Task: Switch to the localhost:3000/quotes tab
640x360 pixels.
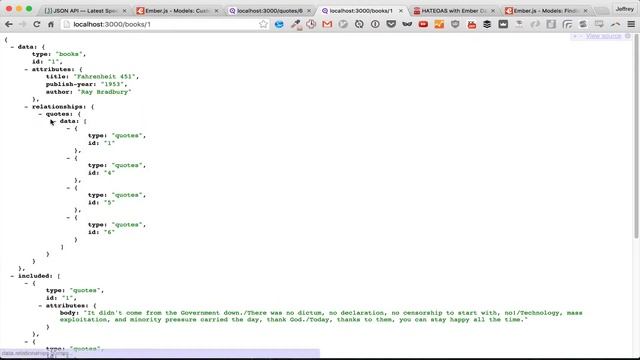Action: pos(269,11)
